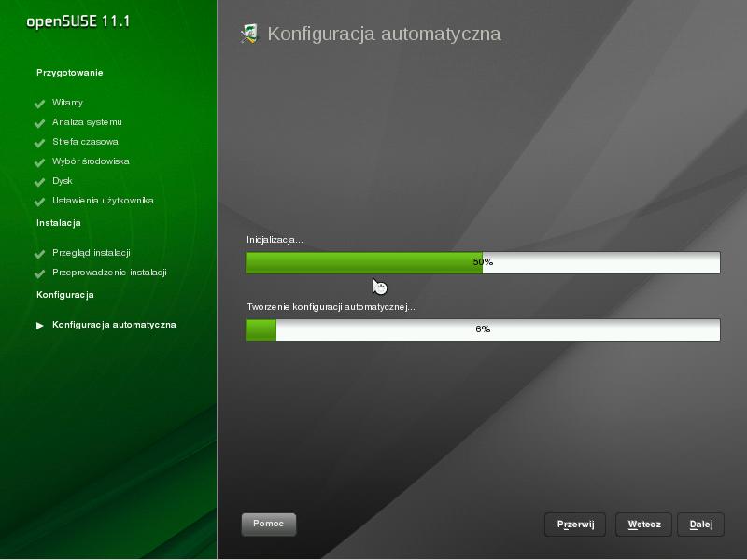Click the checkmark beside Ustawienia użytkownika

pyautogui.click(x=40, y=202)
